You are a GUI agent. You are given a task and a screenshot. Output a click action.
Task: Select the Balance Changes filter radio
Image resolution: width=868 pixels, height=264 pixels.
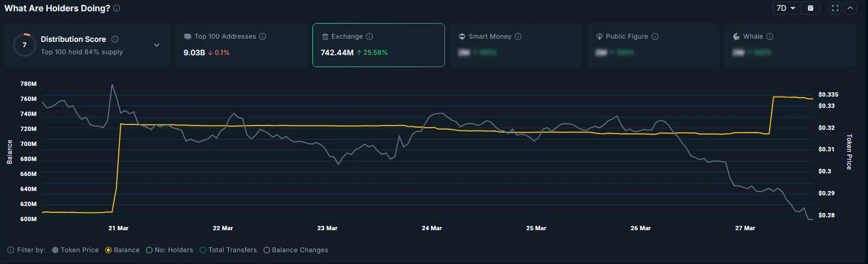click(x=267, y=250)
